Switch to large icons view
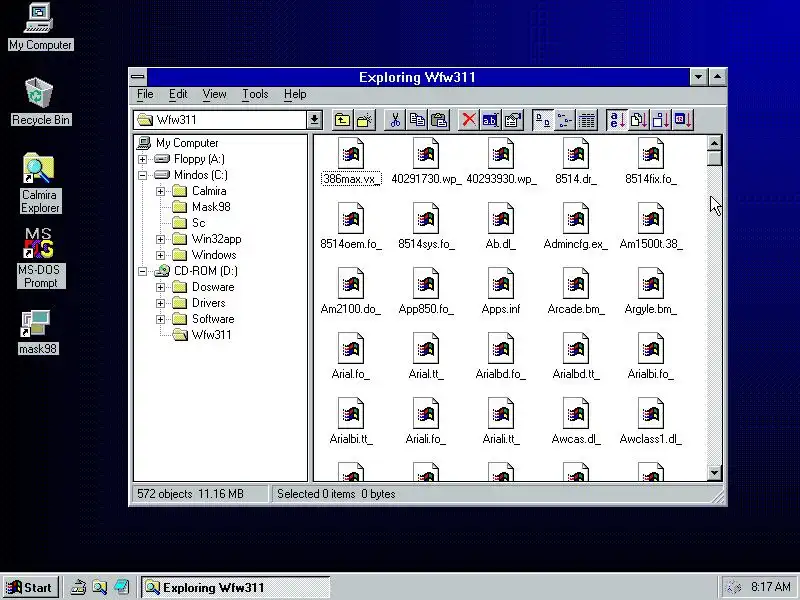This screenshot has width=800, height=600. click(543, 120)
